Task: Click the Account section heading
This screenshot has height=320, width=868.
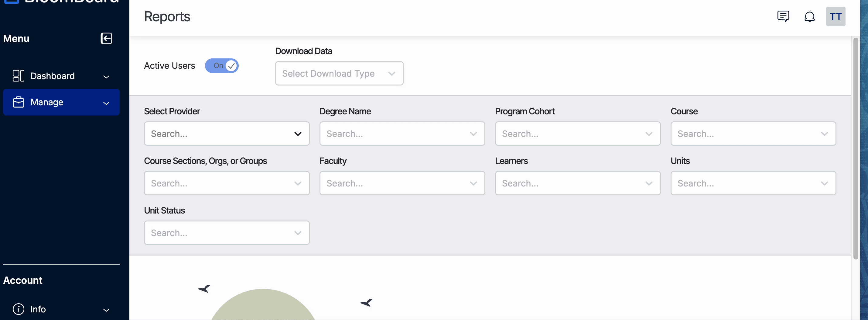Action: [x=22, y=280]
